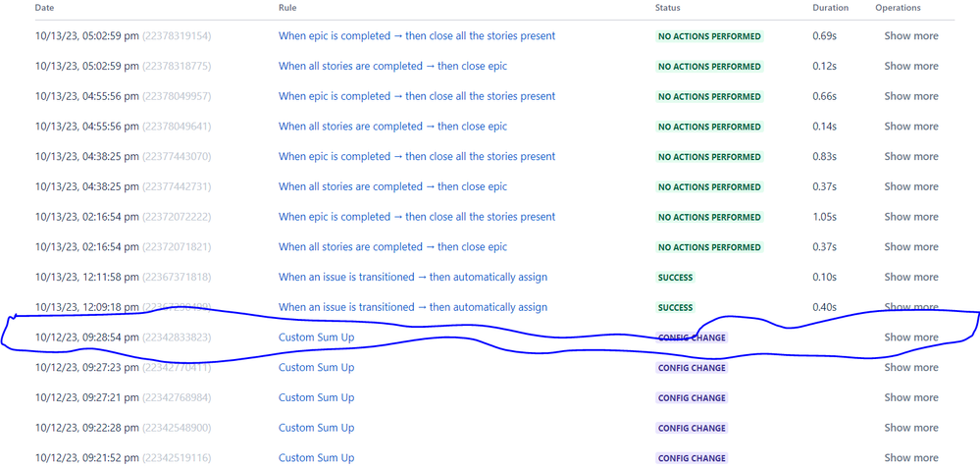Select the execution ID 22342768984
The width and height of the screenshot is (980, 467).
point(177,397)
